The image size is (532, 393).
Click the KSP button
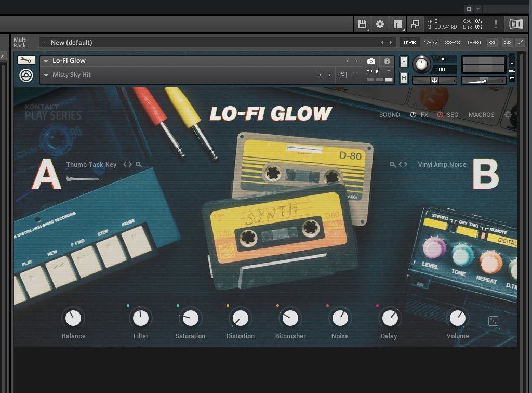492,43
